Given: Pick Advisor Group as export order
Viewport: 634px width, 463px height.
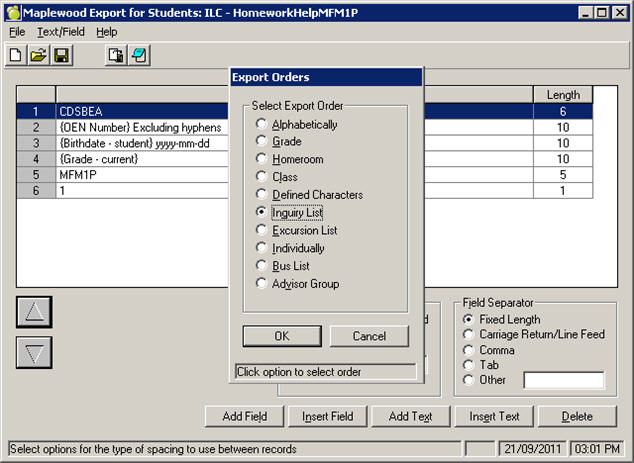Looking at the screenshot, I should pos(262,284).
